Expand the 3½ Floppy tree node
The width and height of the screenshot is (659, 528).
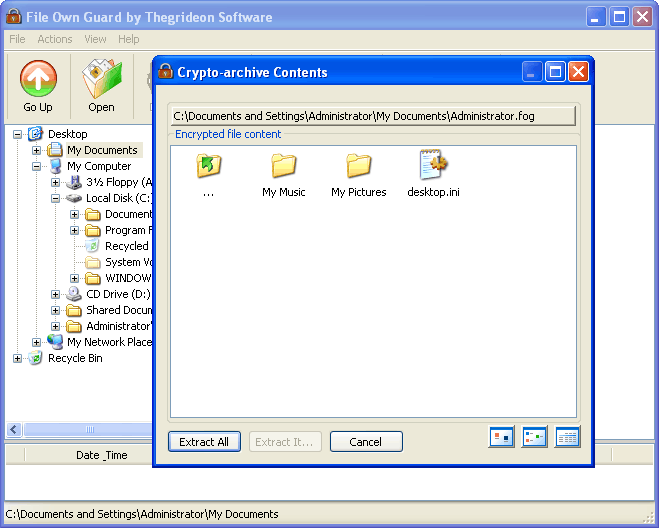point(55,182)
